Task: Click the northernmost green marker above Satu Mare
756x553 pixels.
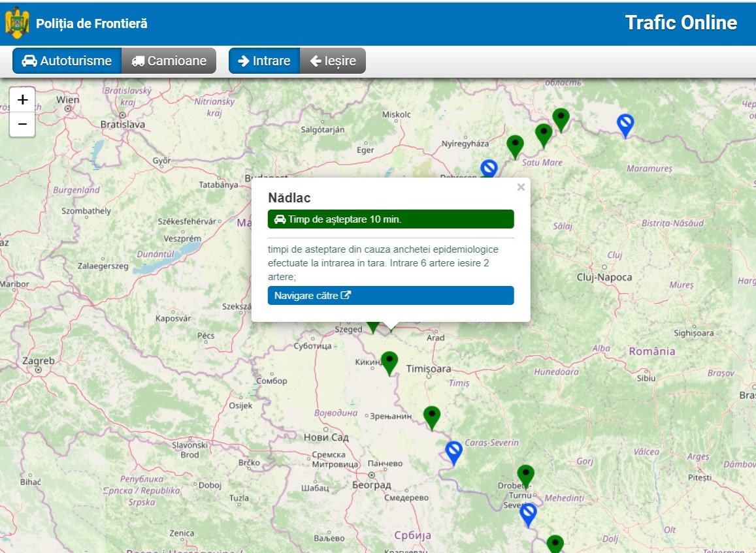Action: tap(561, 119)
